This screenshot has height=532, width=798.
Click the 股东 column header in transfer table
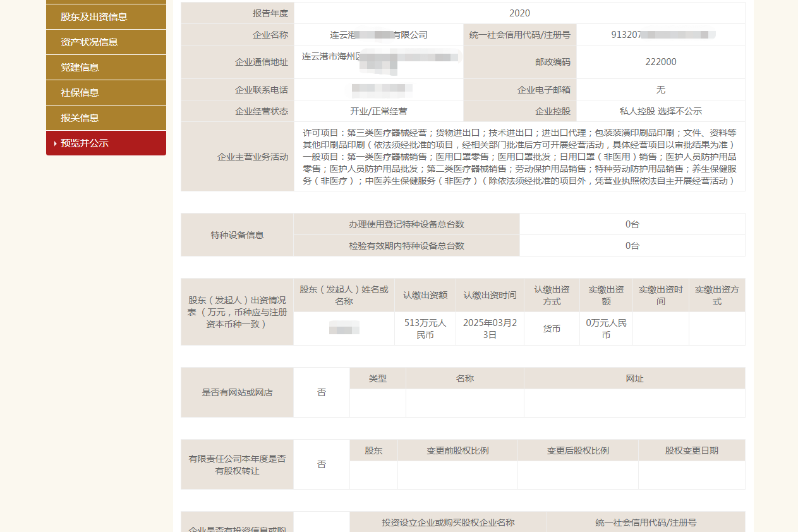click(x=373, y=450)
